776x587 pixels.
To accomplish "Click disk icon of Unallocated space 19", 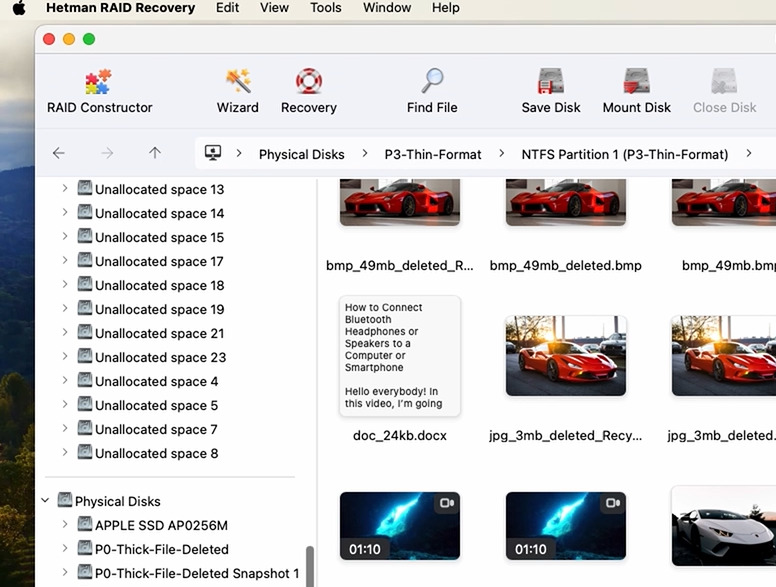I will (x=85, y=308).
